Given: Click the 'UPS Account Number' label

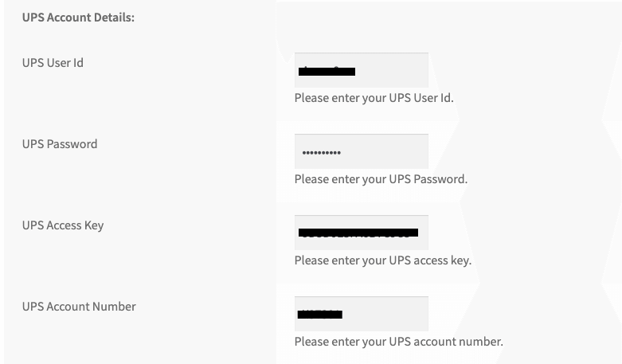Looking at the screenshot, I should [79, 307].
